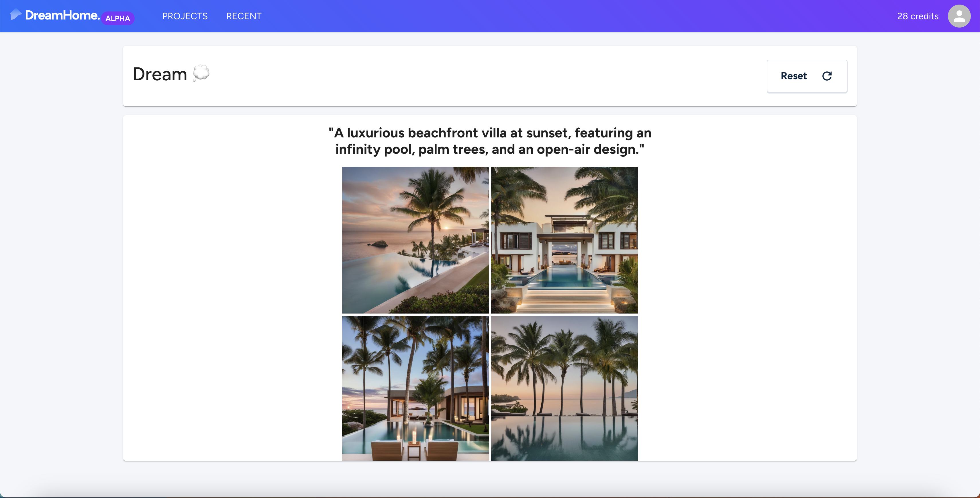
Task: Click the thought bubble emoji beside Dream
Action: coord(201,73)
